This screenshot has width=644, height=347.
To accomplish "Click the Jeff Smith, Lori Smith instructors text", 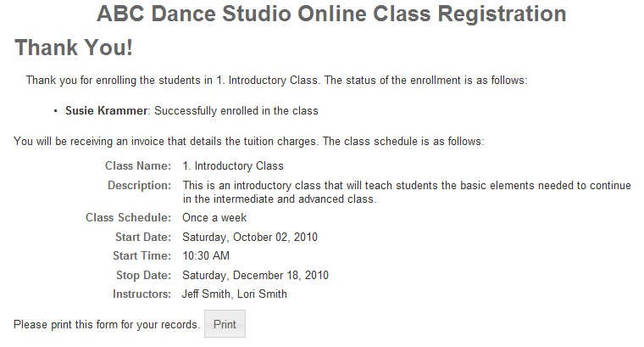I will click(235, 294).
